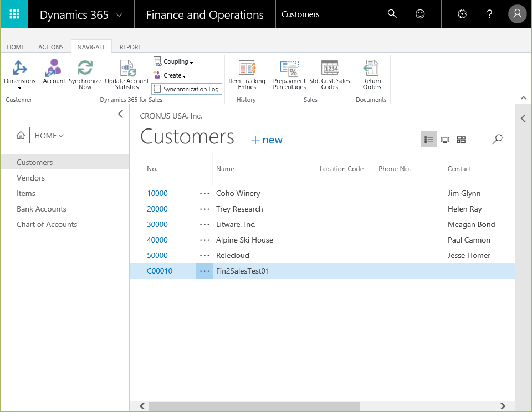532x412 pixels.
Task: Open the smiley feedback icon
Action: tap(420, 14)
